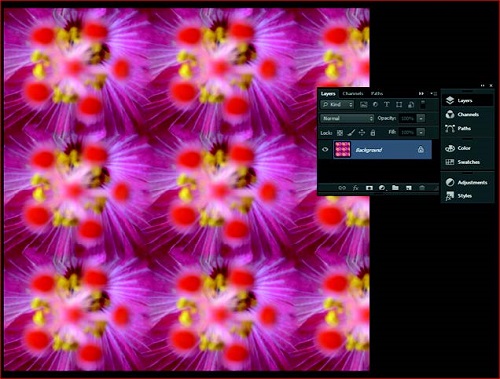The height and width of the screenshot is (379, 500).
Task: Toggle the layer filtering switch
Action: coord(423,104)
